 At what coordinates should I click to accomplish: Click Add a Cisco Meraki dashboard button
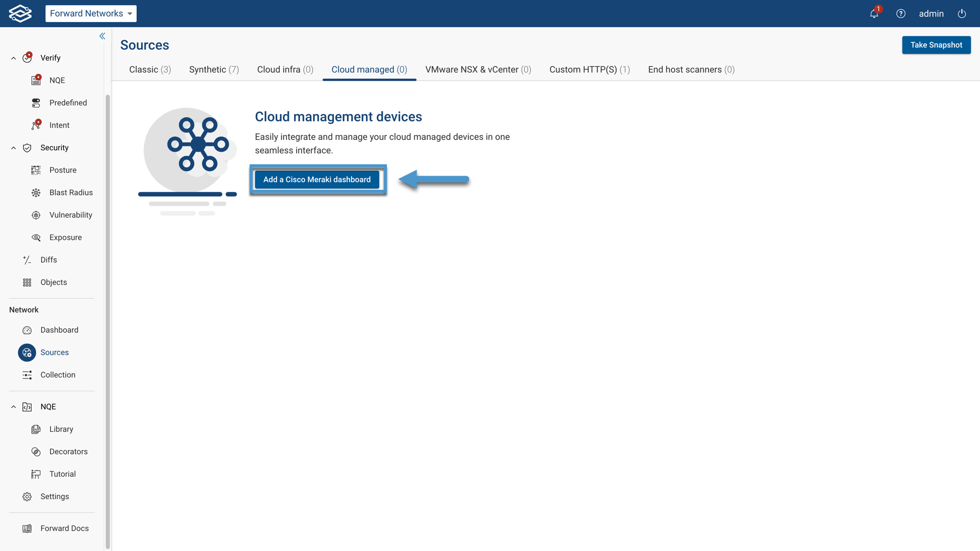pyautogui.click(x=317, y=180)
